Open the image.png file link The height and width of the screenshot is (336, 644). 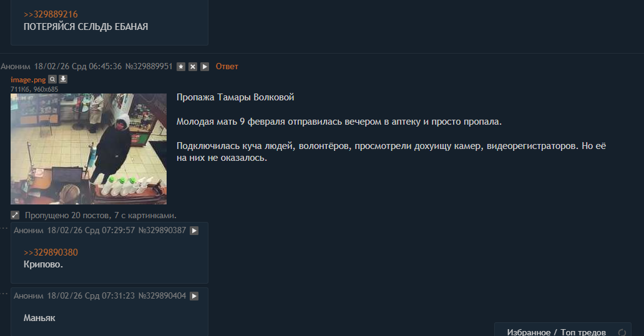[x=28, y=80]
